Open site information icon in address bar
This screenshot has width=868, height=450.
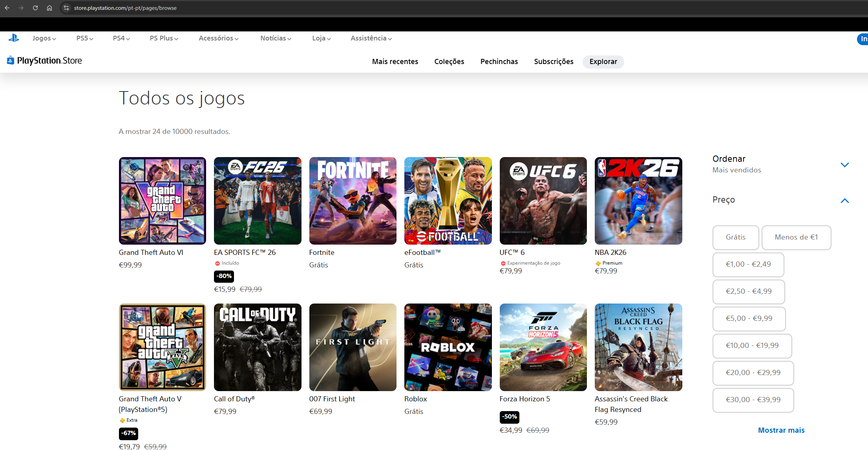point(66,8)
